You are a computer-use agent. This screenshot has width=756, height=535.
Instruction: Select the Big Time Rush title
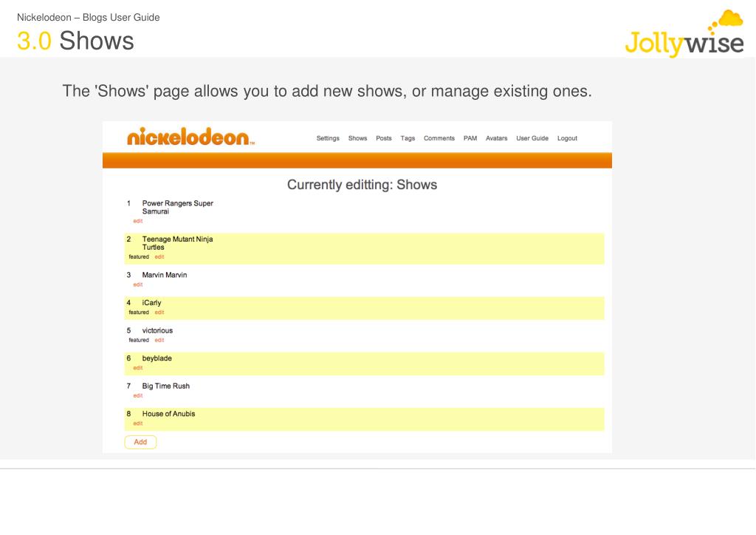tap(166, 386)
